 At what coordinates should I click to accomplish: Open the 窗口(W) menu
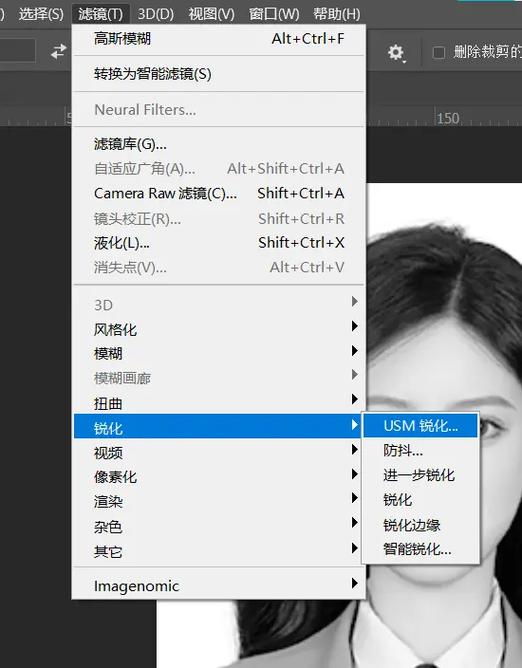coord(274,14)
